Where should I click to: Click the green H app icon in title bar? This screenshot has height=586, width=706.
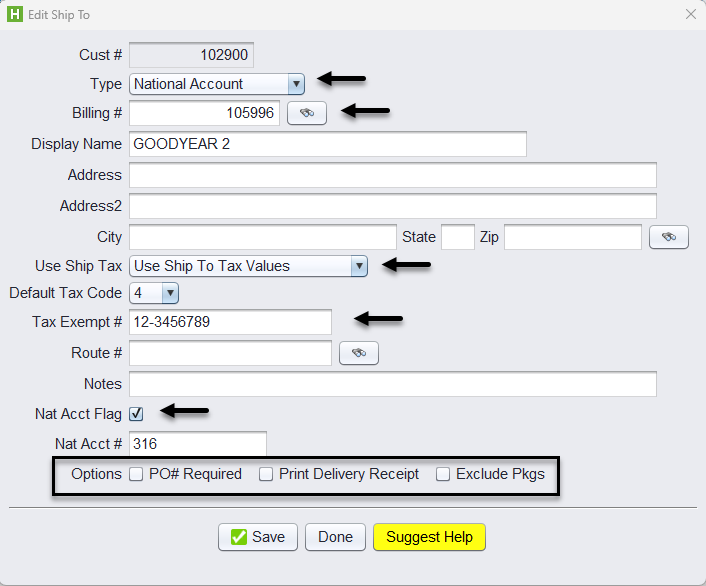tap(14, 14)
